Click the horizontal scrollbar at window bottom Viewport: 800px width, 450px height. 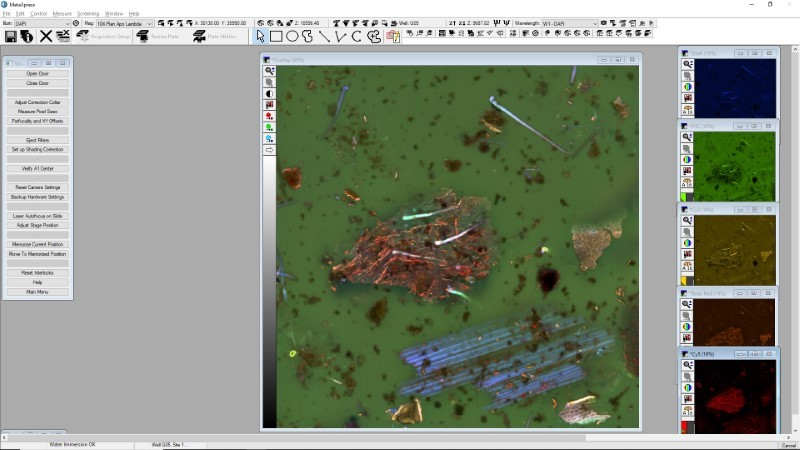point(395,438)
